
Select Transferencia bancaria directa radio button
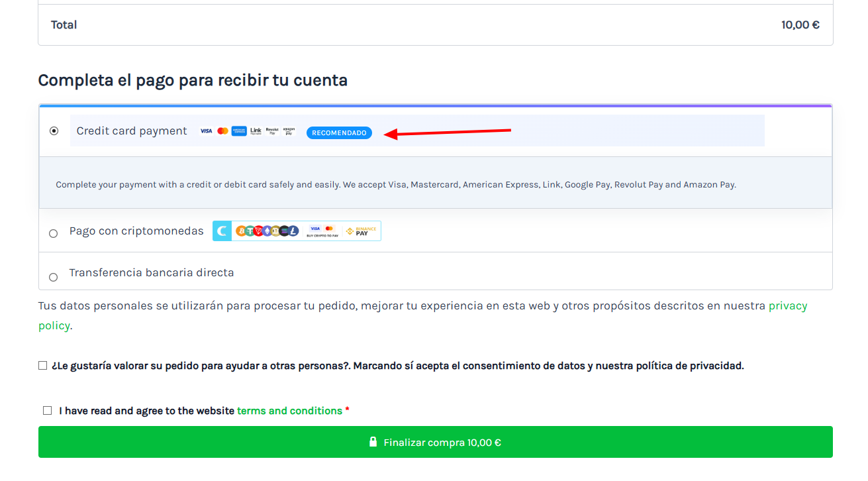(x=54, y=277)
